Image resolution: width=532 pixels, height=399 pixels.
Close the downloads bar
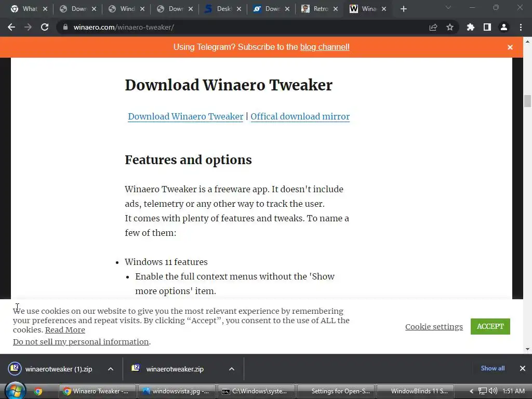pyautogui.click(x=523, y=368)
